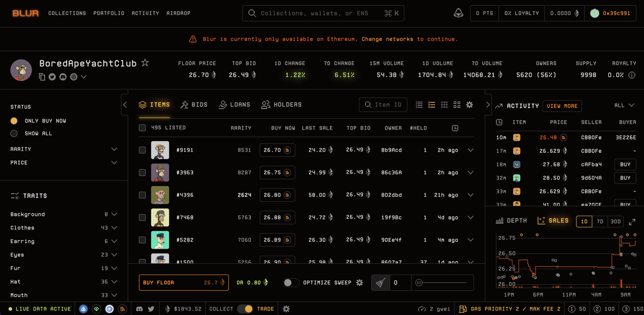Viewport: 644px width, 315px height.
Task: Open the collection's Discord link icon
Action: click(x=63, y=77)
